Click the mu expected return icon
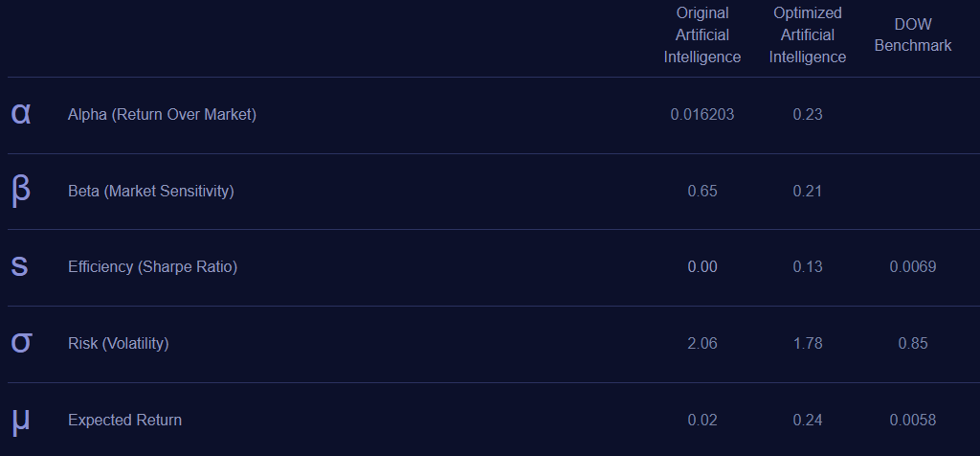The image size is (980, 456). [x=21, y=420]
